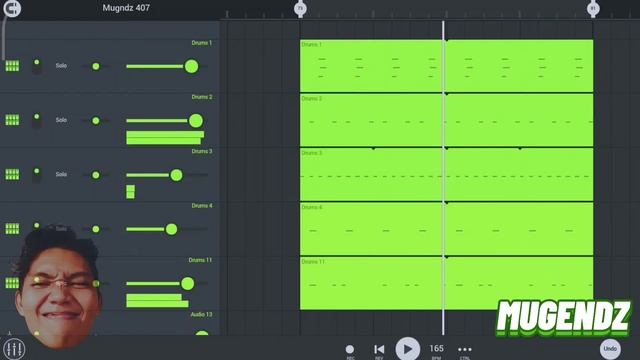Viewport: 640px width, 360px height.
Task: Select the Drums 4 track label
Action: pyautogui.click(x=202, y=206)
